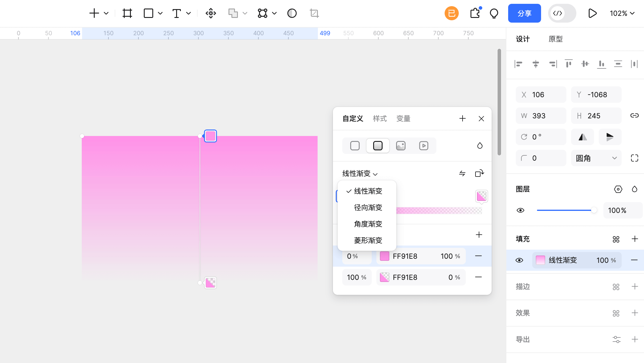The height and width of the screenshot is (363, 644).
Task: Rotate gradient icon next to swap
Action: click(479, 174)
